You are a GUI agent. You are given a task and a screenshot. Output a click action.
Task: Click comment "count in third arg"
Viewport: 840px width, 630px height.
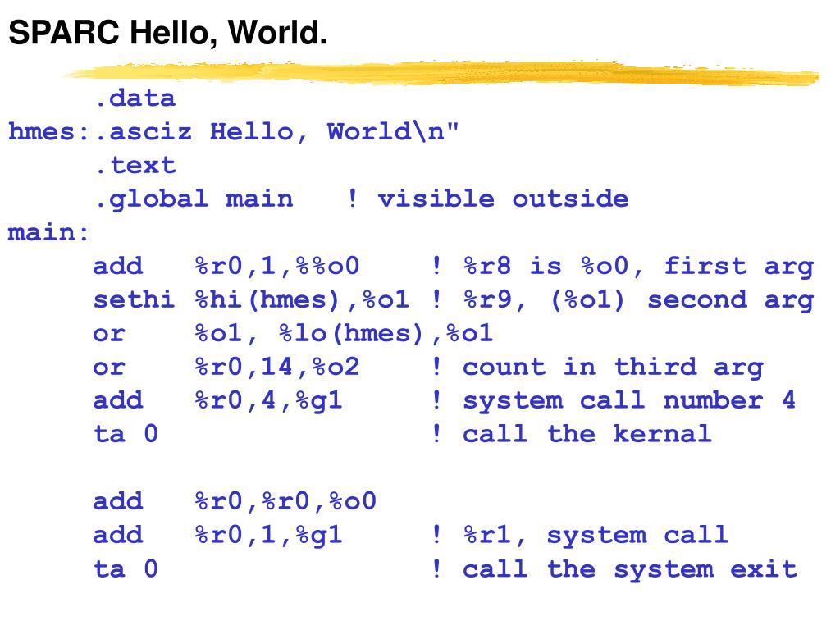pos(613,368)
